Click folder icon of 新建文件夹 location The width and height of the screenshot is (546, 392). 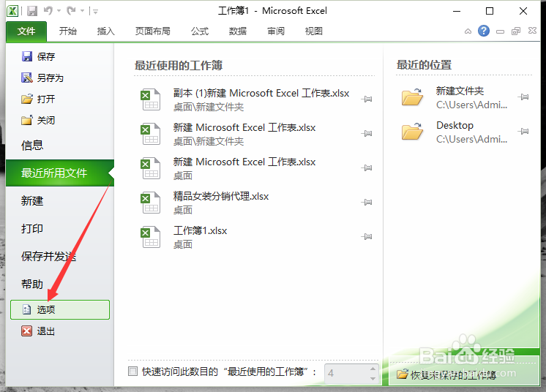tap(412, 97)
